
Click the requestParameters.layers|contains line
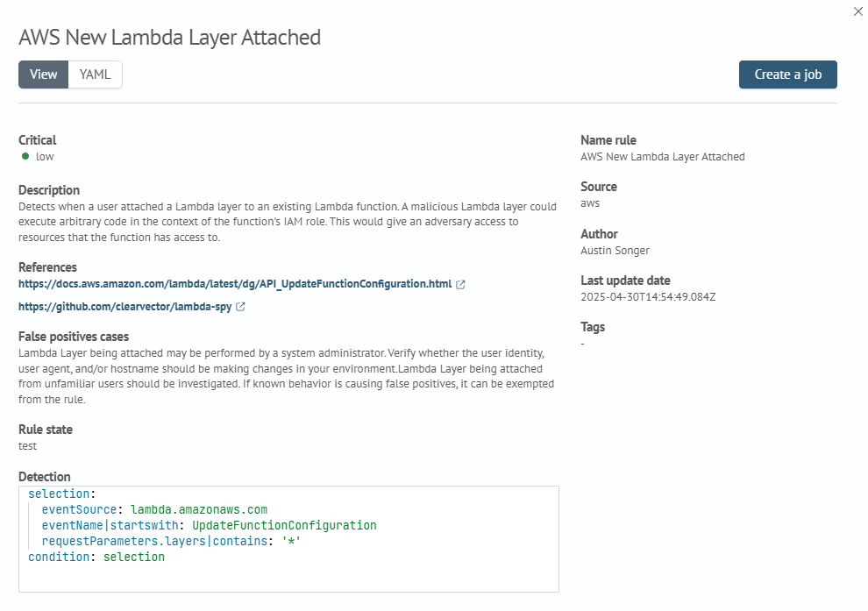tap(171, 541)
